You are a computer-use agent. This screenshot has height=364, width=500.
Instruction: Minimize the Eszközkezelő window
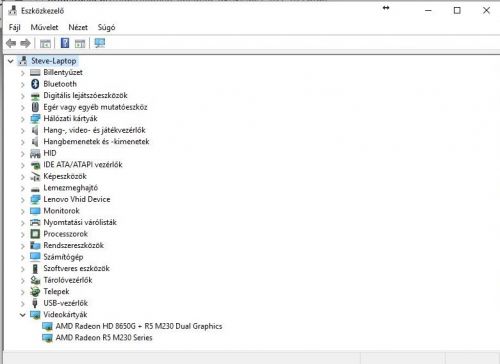(x=428, y=11)
